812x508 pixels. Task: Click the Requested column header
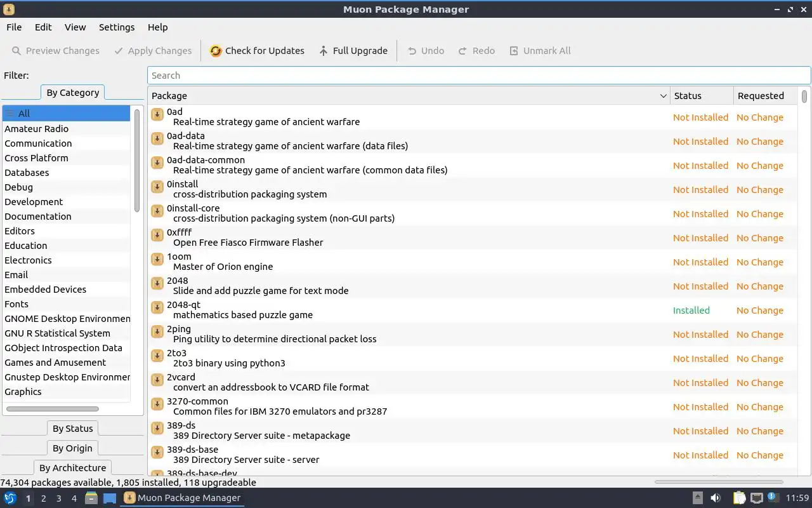766,96
